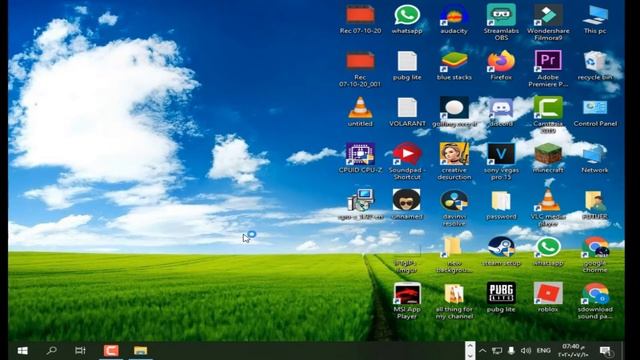Open the Rec 07-10-20_001 recording file
This screenshot has height=360, width=640.
[x=360, y=69]
